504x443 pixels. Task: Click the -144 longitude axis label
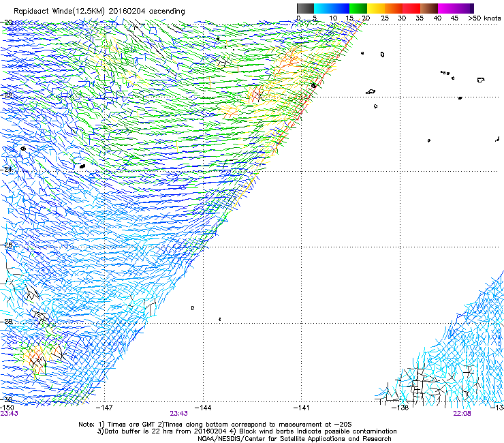203,408
